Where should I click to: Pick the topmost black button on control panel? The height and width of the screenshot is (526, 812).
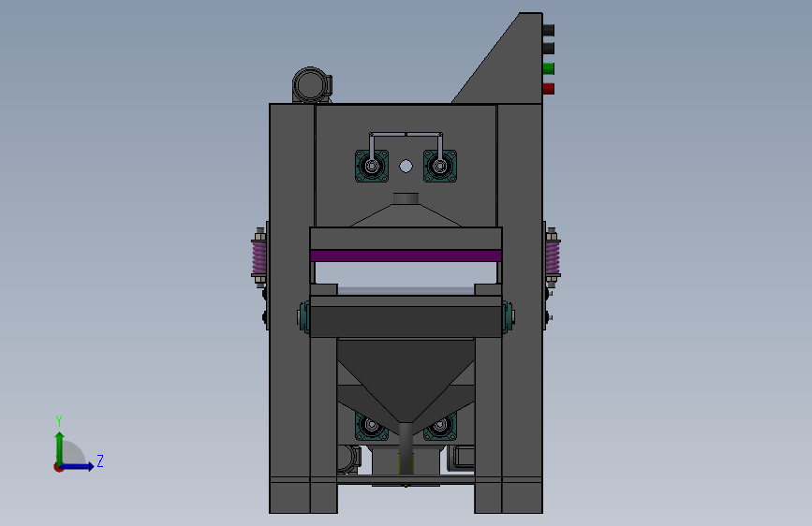[x=549, y=30]
